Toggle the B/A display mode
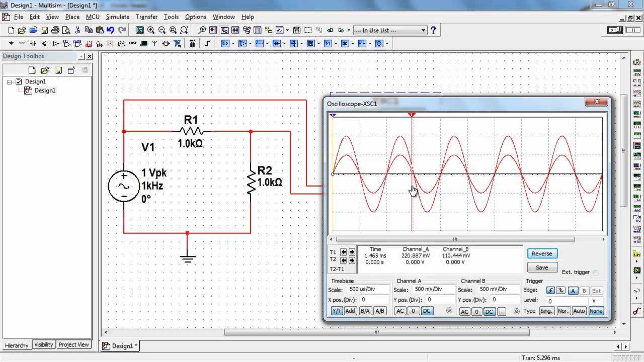Viewport: 644px width, 362px height. (x=365, y=311)
